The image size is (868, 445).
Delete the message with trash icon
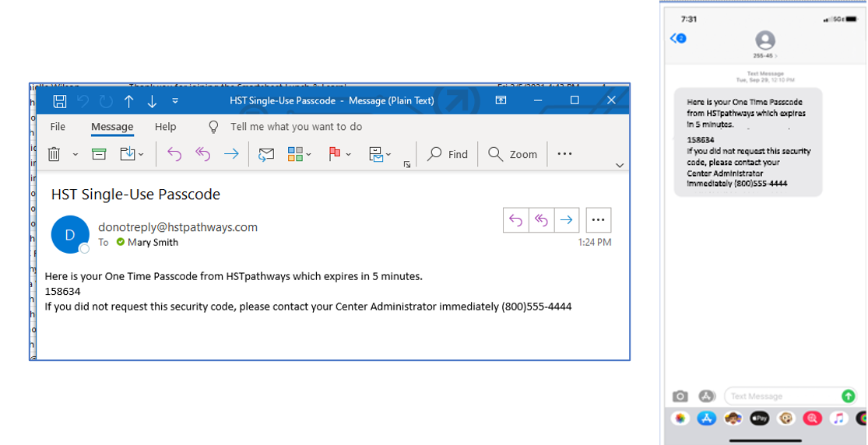click(x=54, y=154)
